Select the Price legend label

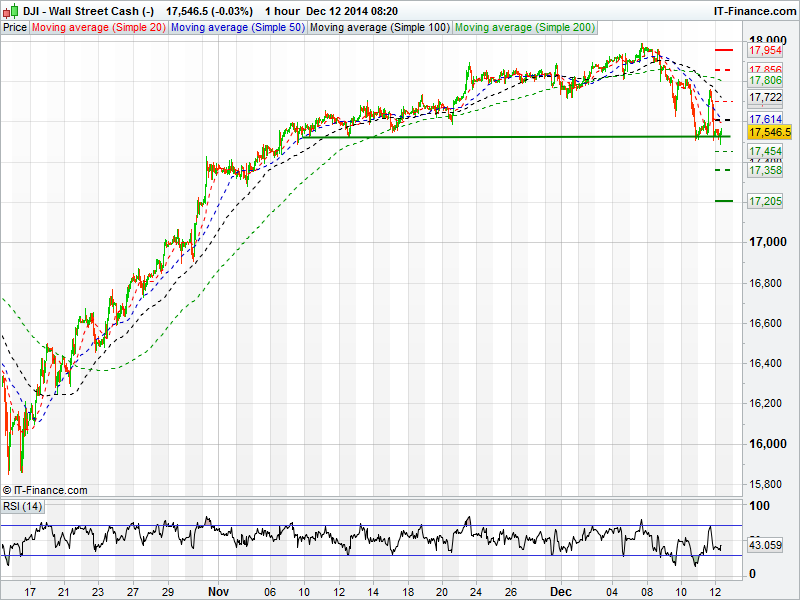(15, 28)
